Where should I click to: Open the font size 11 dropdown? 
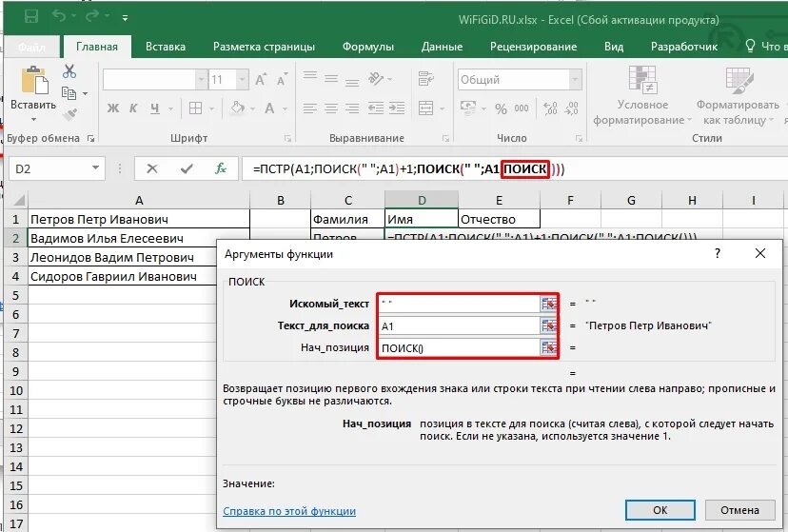click(x=243, y=79)
